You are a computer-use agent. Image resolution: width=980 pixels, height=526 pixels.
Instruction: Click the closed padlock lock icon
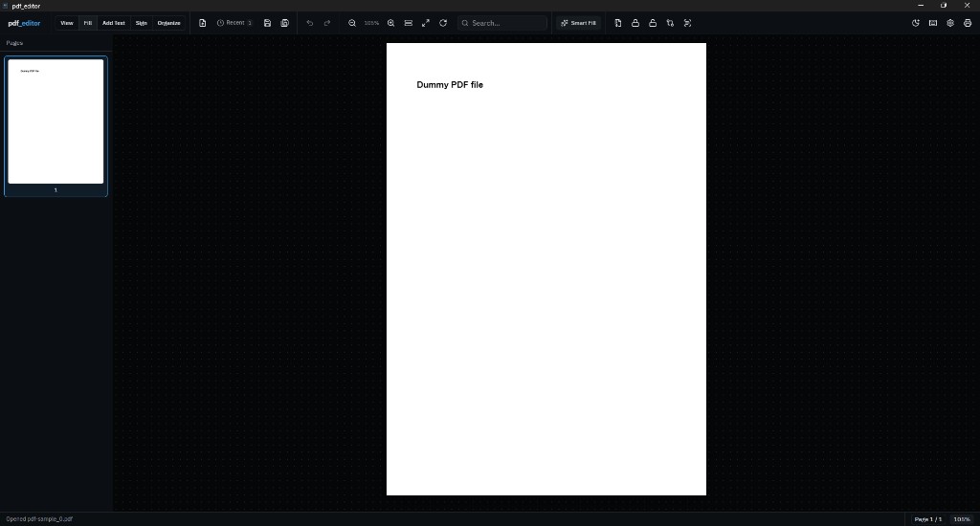pyautogui.click(x=635, y=23)
